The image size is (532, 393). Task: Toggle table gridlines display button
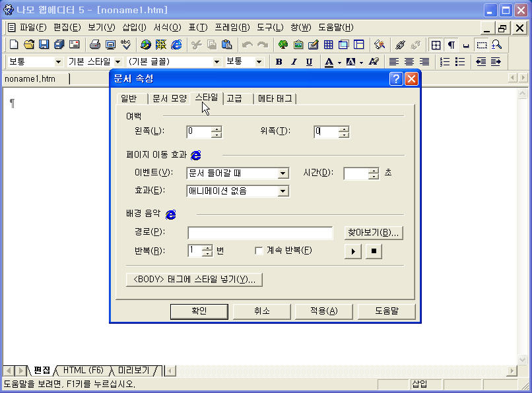click(x=436, y=45)
